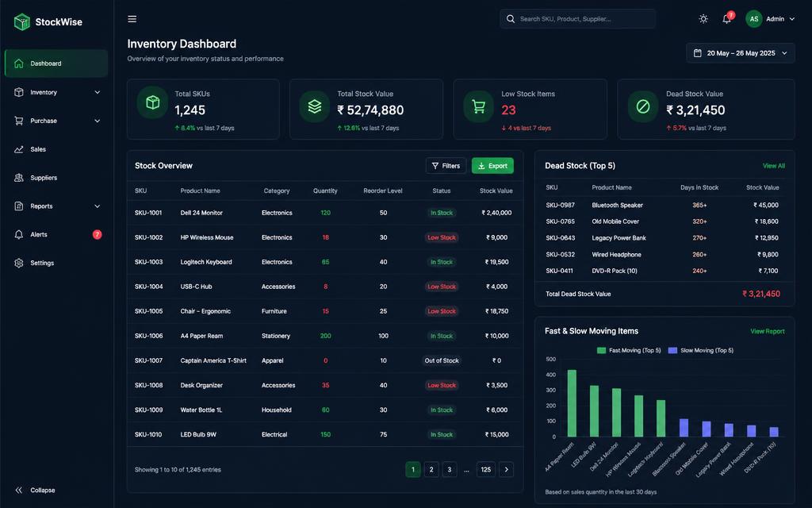Click the Alerts bell icon in sidebar
This screenshot has width=812, height=508.
pos(19,234)
